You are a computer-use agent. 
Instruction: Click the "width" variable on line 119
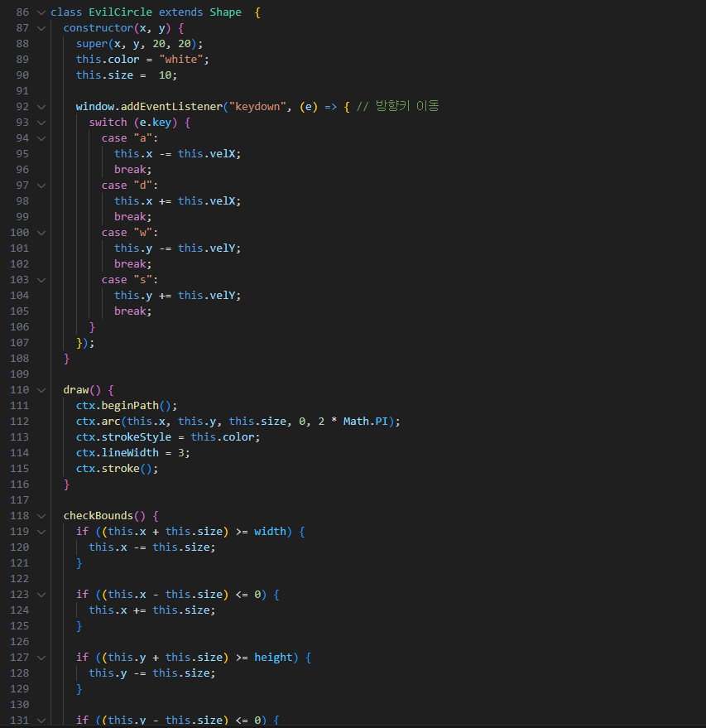point(270,532)
